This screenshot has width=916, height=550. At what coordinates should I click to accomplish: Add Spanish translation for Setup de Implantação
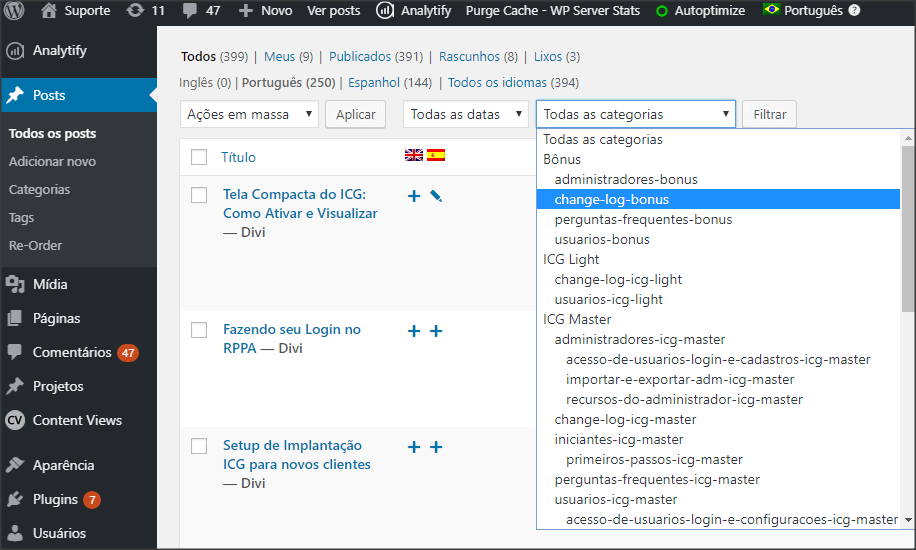[436, 447]
